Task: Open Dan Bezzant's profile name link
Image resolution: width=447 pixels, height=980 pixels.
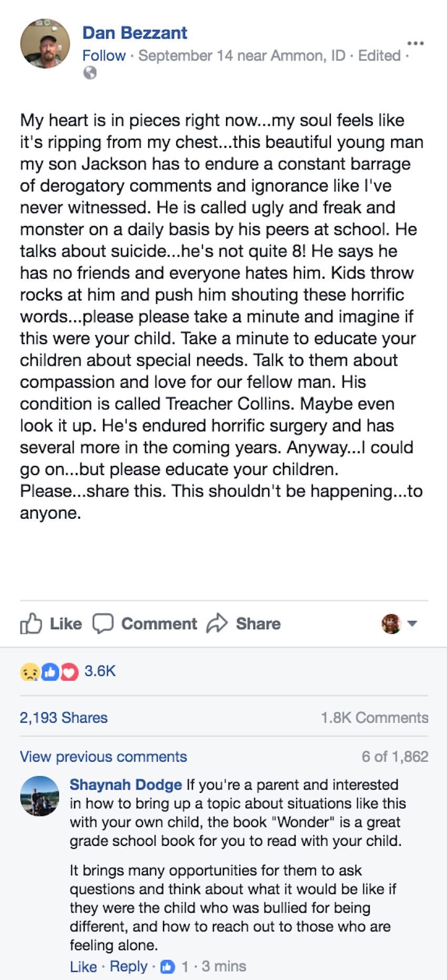Action: pos(135,33)
